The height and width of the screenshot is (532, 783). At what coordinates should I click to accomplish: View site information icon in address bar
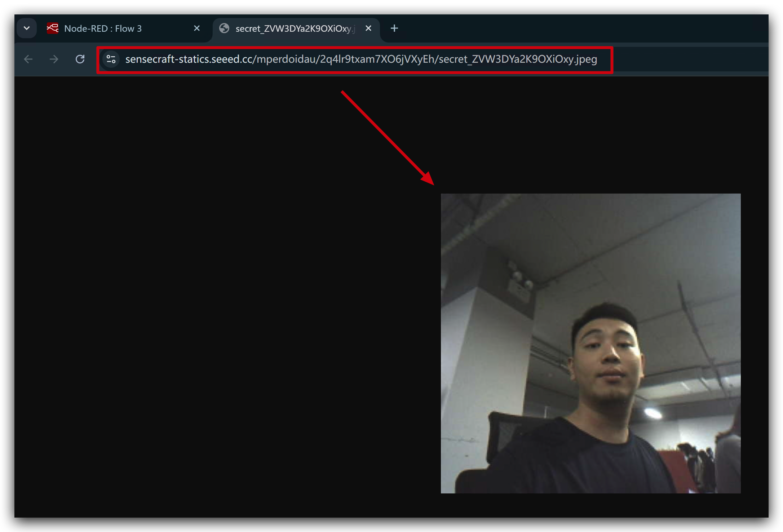pyautogui.click(x=111, y=59)
